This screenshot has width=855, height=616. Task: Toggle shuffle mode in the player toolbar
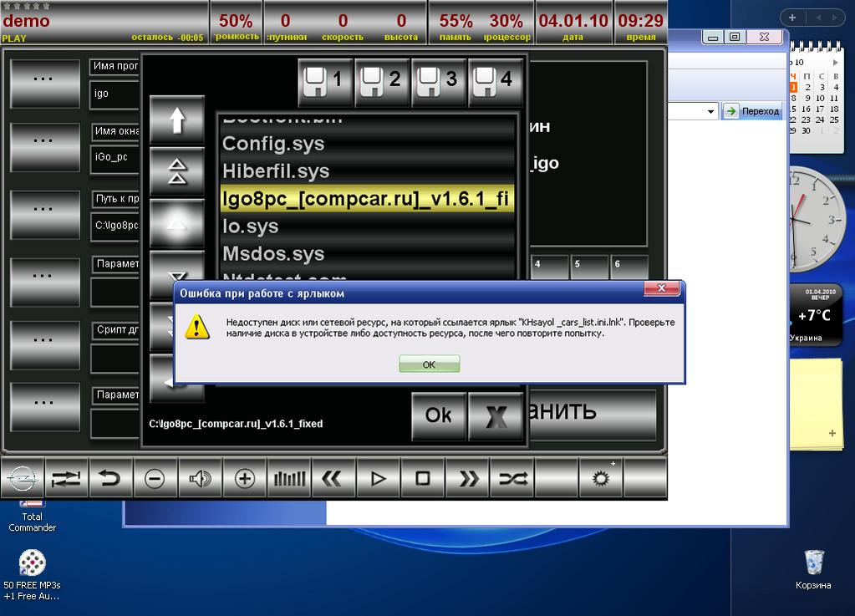click(x=512, y=478)
